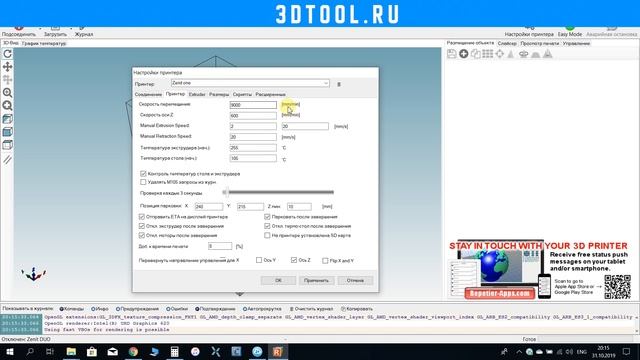The image size is (640, 360).
Task: Click the auto-position grid icon
Action: (488, 54)
